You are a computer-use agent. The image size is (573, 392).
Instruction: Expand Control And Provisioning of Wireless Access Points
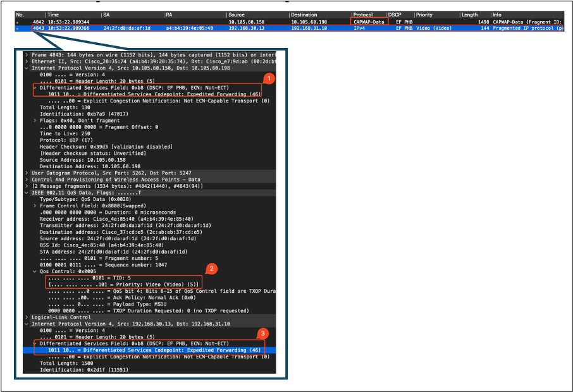tap(27, 180)
